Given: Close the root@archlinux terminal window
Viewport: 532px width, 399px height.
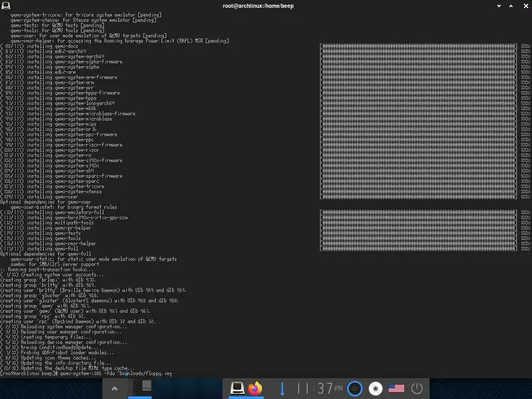Looking at the screenshot, I should pos(526,6).
